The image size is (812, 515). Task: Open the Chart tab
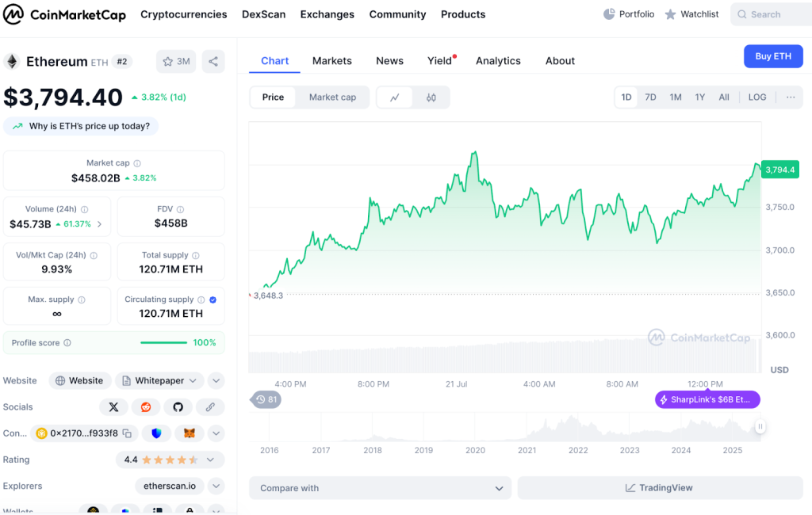(x=274, y=61)
